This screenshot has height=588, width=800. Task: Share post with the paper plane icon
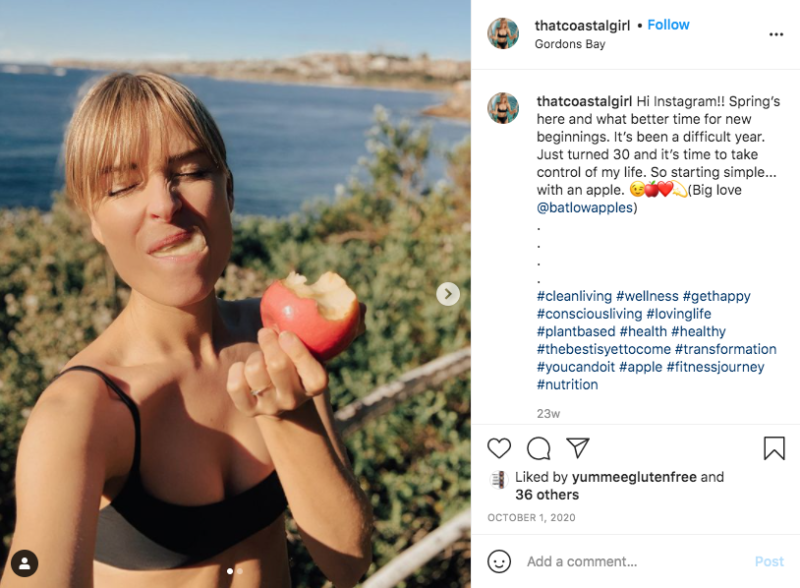point(577,448)
